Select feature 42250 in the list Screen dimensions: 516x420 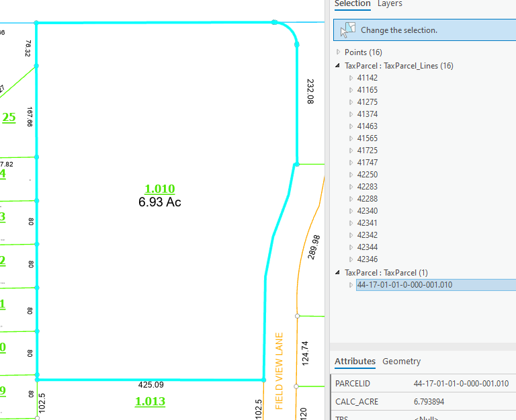point(368,175)
